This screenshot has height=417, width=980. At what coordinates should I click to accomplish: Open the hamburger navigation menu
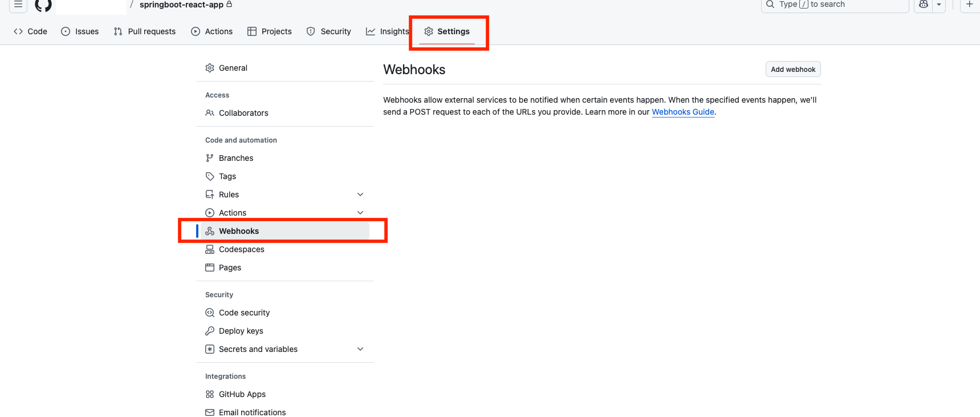pyautogui.click(x=18, y=5)
